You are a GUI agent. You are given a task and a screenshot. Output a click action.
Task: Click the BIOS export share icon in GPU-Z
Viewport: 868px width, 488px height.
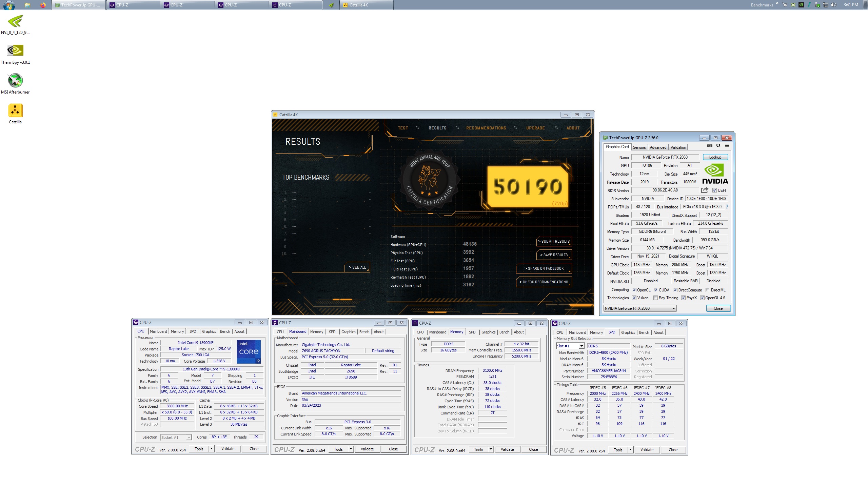(705, 190)
